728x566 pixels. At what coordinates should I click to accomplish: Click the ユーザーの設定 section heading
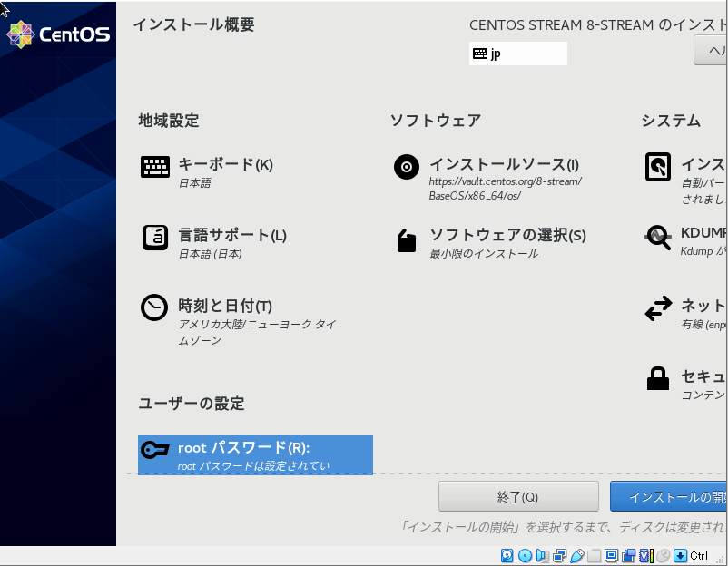pyautogui.click(x=192, y=403)
